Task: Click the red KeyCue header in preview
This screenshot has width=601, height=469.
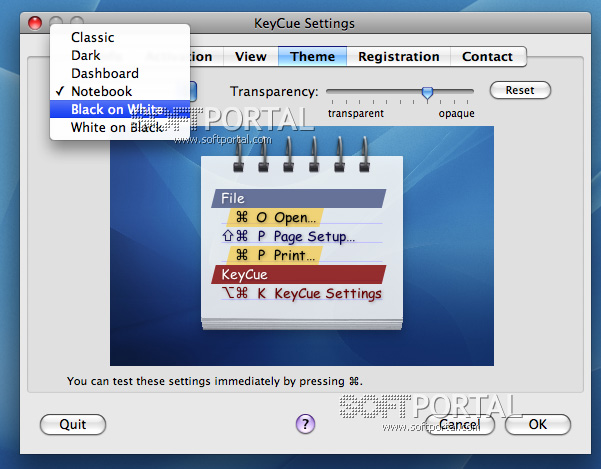Action: point(299,274)
